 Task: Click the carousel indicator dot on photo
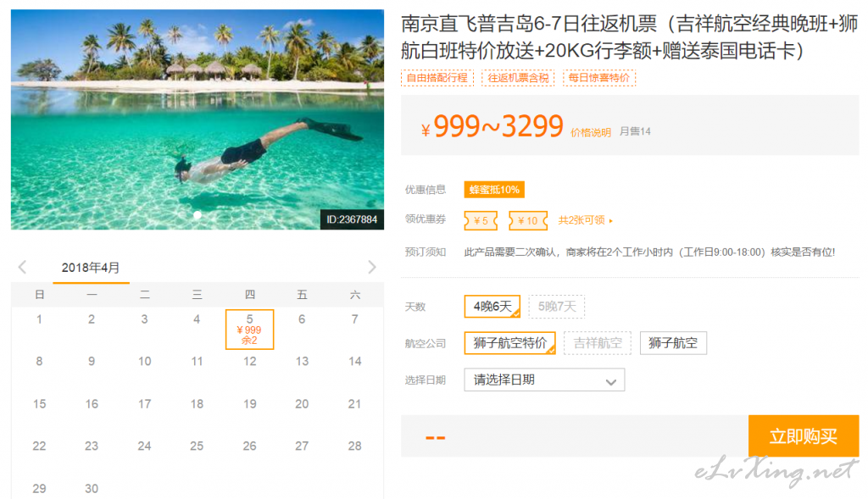tap(197, 215)
